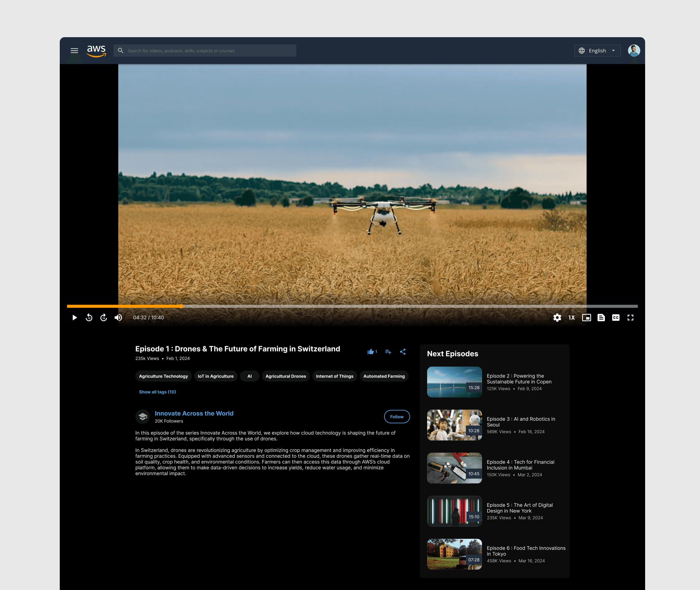The height and width of the screenshot is (590, 700).
Task: Click the Next Episodes heading
Action: click(452, 354)
